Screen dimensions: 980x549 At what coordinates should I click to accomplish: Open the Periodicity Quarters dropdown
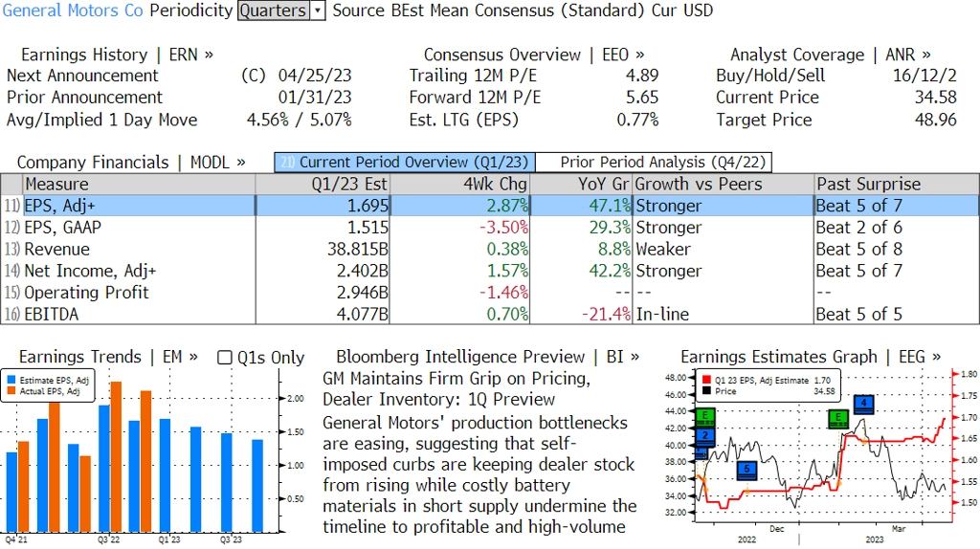(281, 11)
